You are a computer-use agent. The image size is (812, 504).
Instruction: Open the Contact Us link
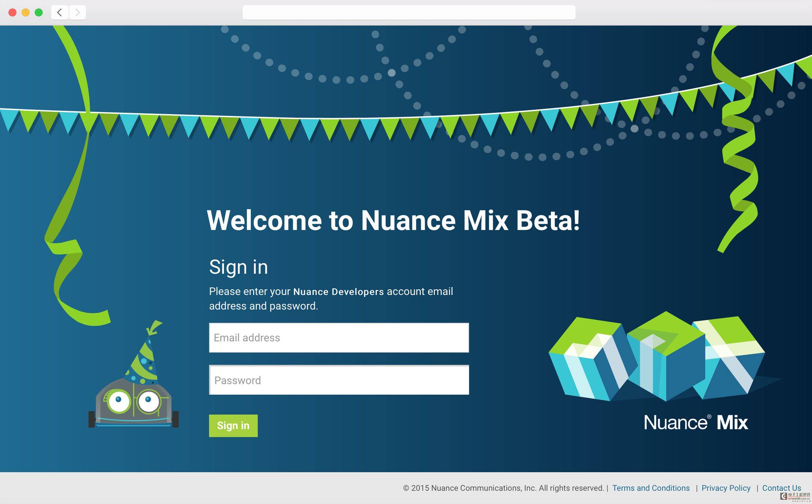[x=782, y=488]
